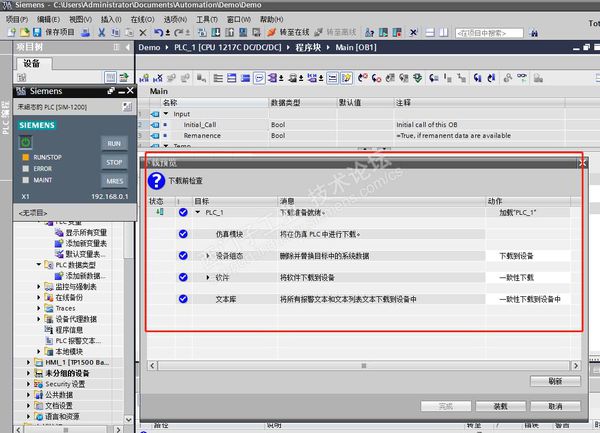Click the 装载 (Load) button
Viewport: 600px width, 433px height.
502,406
